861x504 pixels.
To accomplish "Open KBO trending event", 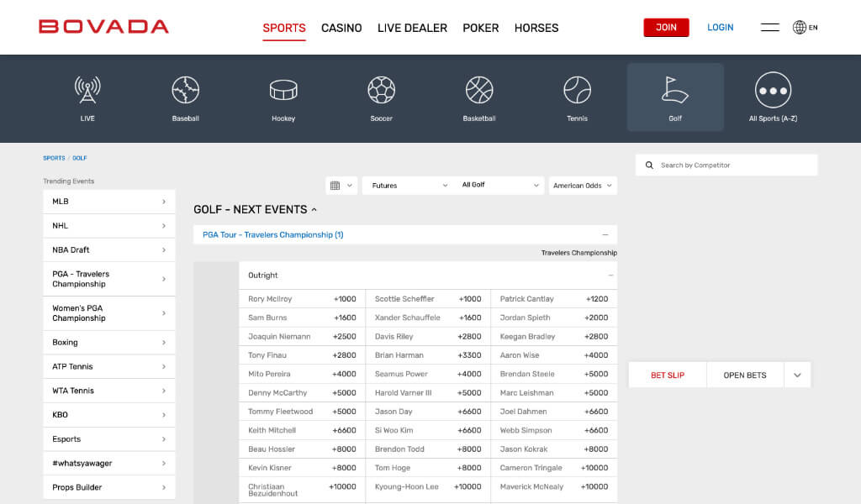I will click(109, 415).
